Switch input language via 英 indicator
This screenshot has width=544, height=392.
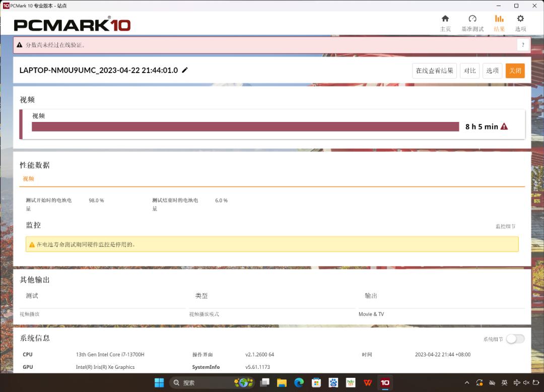click(x=504, y=382)
